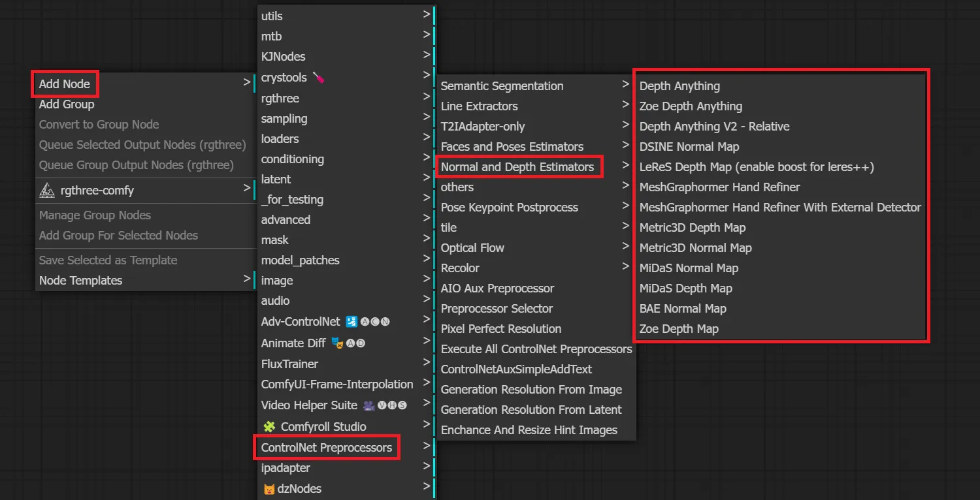Image resolution: width=980 pixels, height=500 pixels.
Task: Expand the Recolor submenu
Action: click(536, 268)
